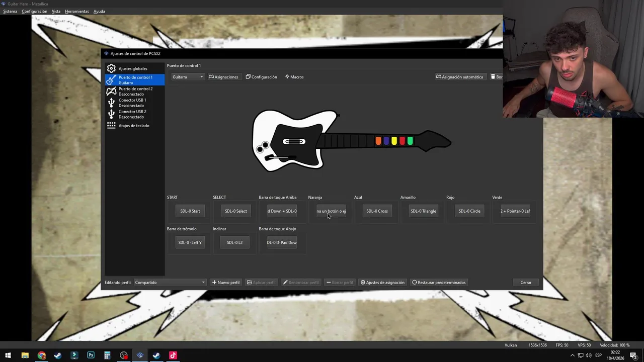
Task: Click the Asignación automática button
Action: click(459, 77)
